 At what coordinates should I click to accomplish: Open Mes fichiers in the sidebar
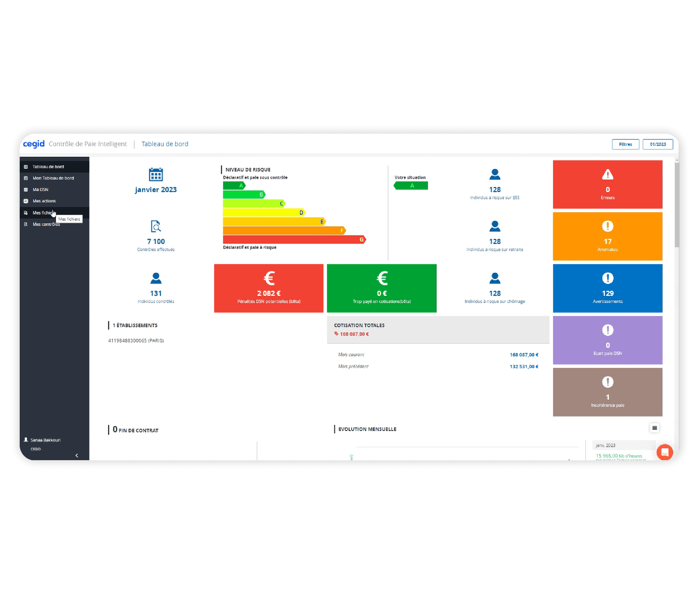[43, 213]
